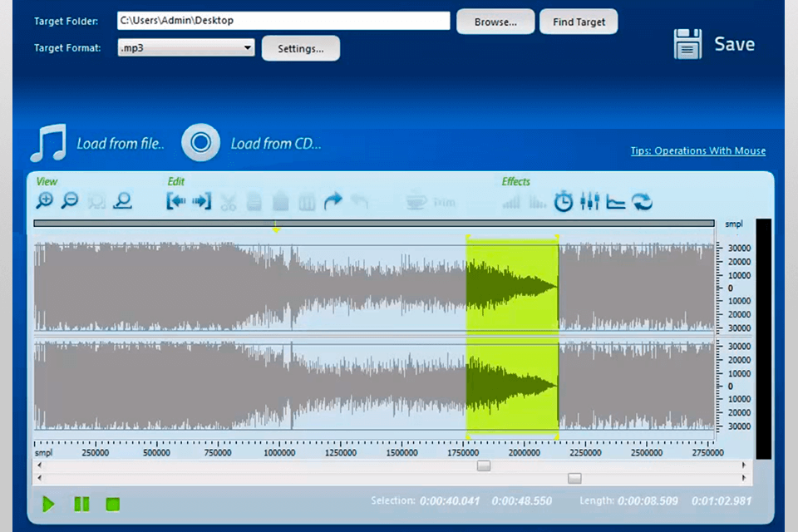Open the Target Format dropdown
Screen dimensions: 798x532
point(185,48)
